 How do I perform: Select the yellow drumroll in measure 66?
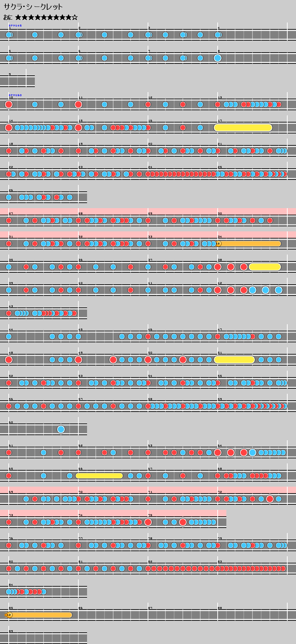[99, 476]
